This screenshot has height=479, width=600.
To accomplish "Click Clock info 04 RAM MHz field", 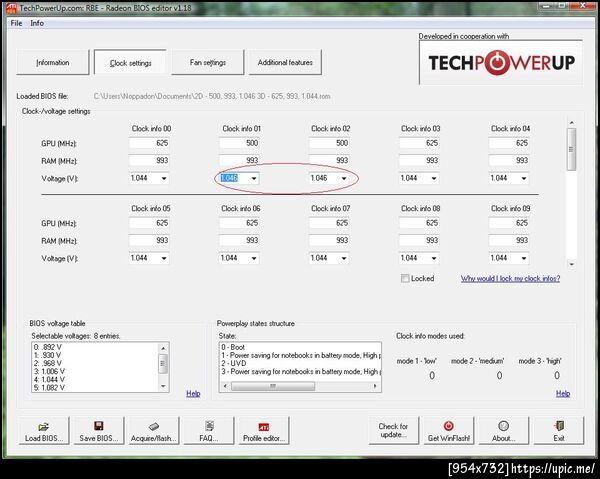I will click(x=509, y=160).
